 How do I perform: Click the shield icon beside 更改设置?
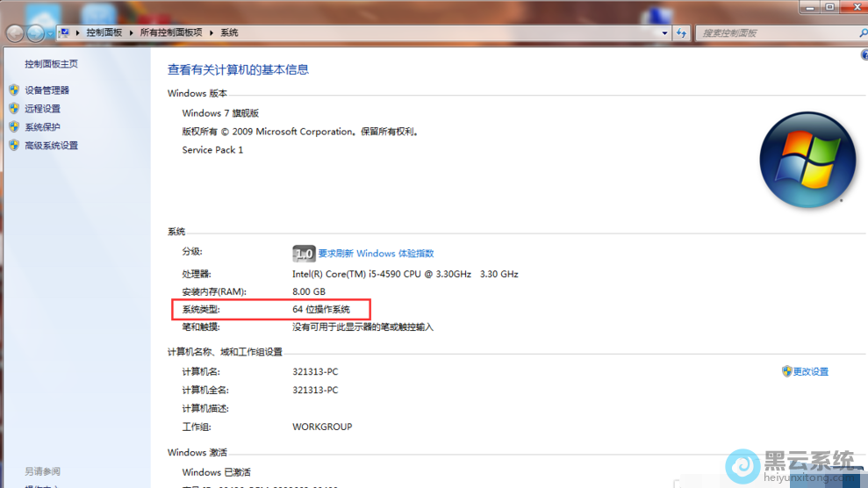point(786,371)
